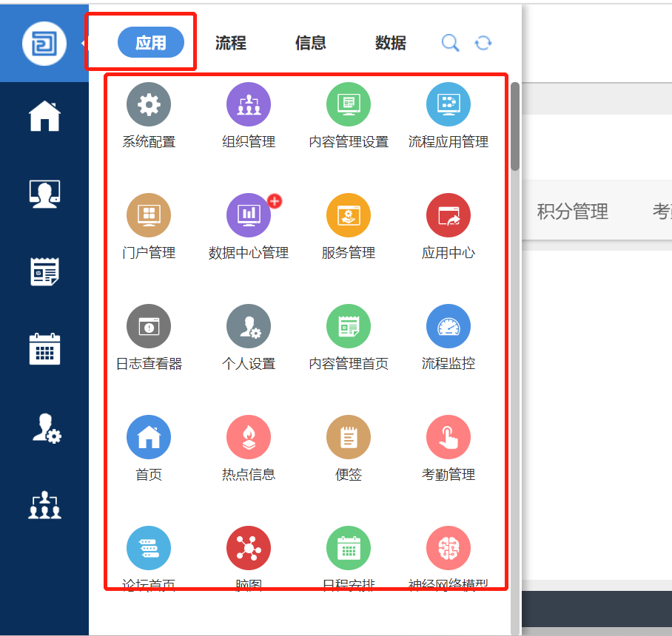The height and width of the screenshot is (636, 672).
Task: Open the sidebar calendar icon
Action: [x=44, y=349]
